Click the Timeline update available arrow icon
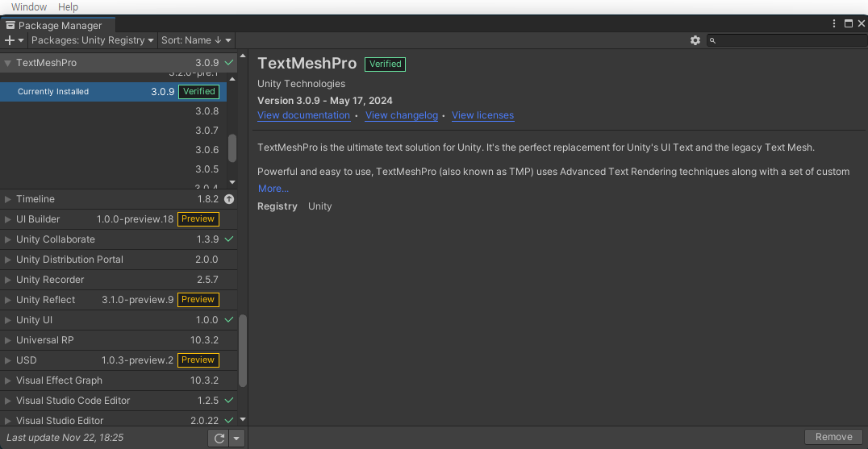Viewport: 868px width, 449px height. [229, 199]
